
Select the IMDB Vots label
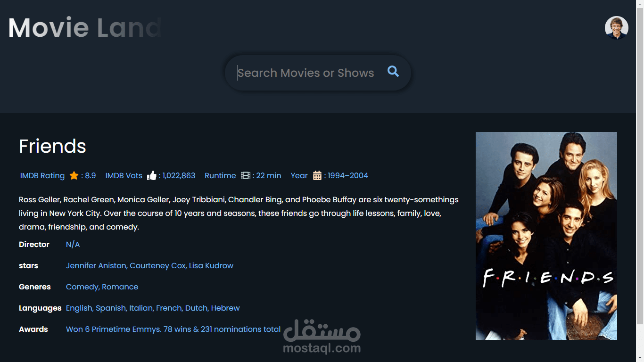(124, 175)
